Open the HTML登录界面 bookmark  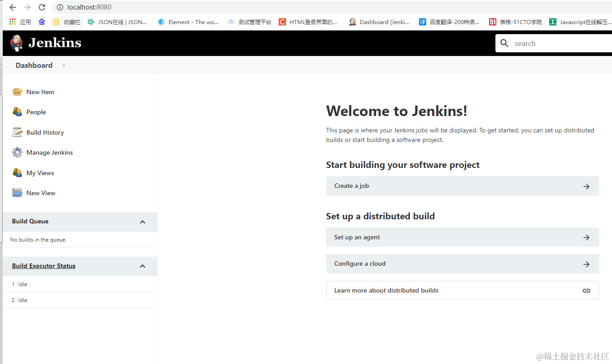click(308, 22)
